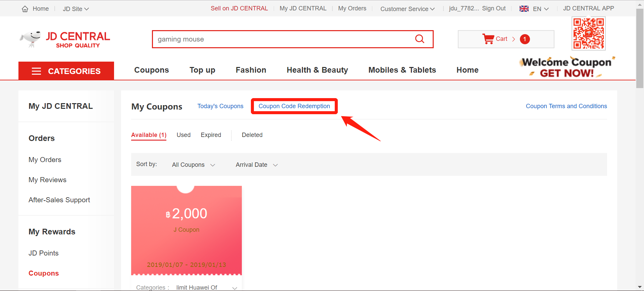The image size is (644, 291).
Task: Open the EN language dropdown
Action: click(x=541, y=9)
